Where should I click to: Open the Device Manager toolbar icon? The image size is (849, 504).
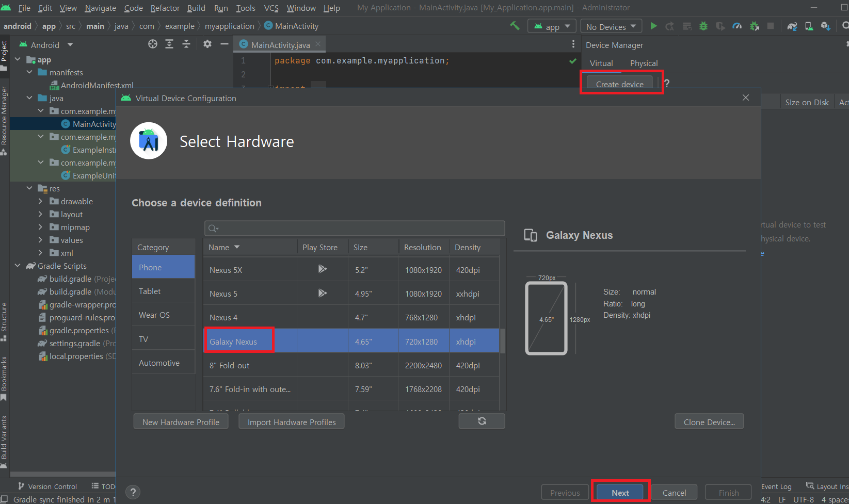point(809,26)
